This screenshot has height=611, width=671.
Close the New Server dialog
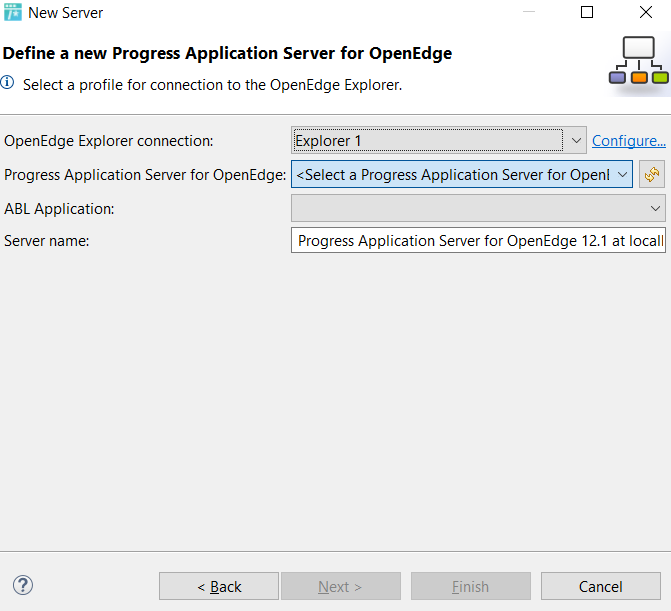tap(646, 12)
